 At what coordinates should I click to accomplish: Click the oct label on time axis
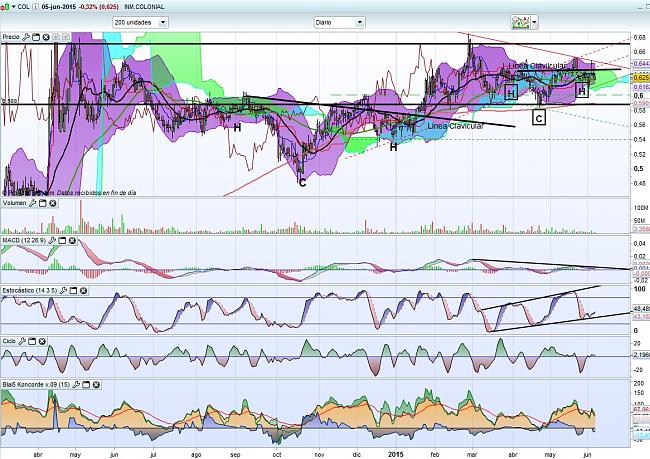point(277,454)
